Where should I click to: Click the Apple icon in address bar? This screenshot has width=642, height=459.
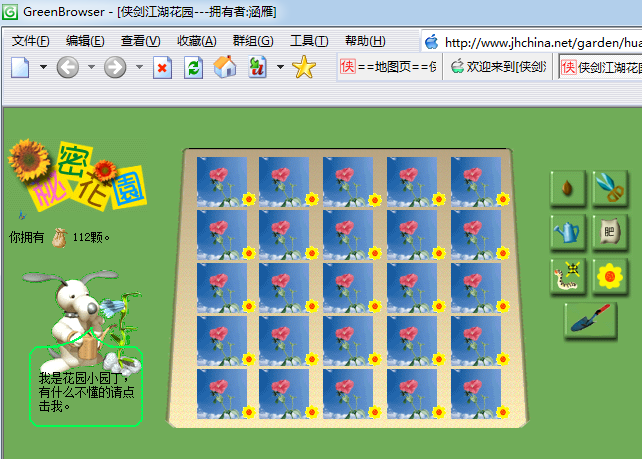coord(432,42)
